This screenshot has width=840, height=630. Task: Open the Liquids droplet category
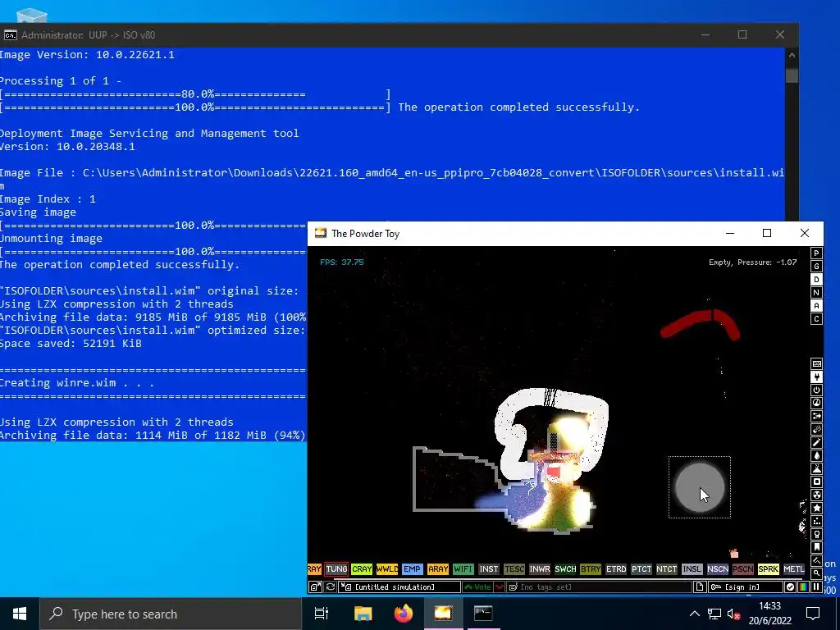tap(816, 455)
